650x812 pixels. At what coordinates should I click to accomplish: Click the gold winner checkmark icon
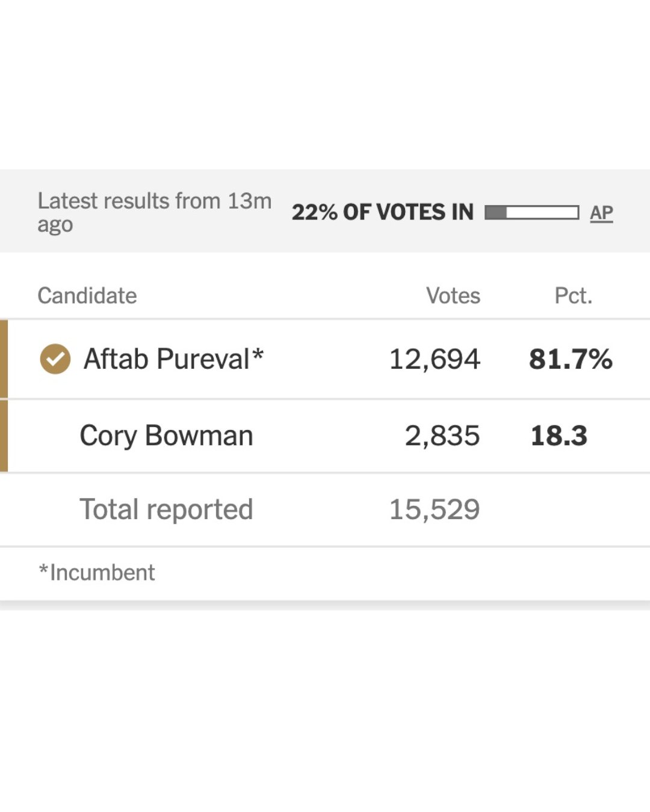(55, 359)
